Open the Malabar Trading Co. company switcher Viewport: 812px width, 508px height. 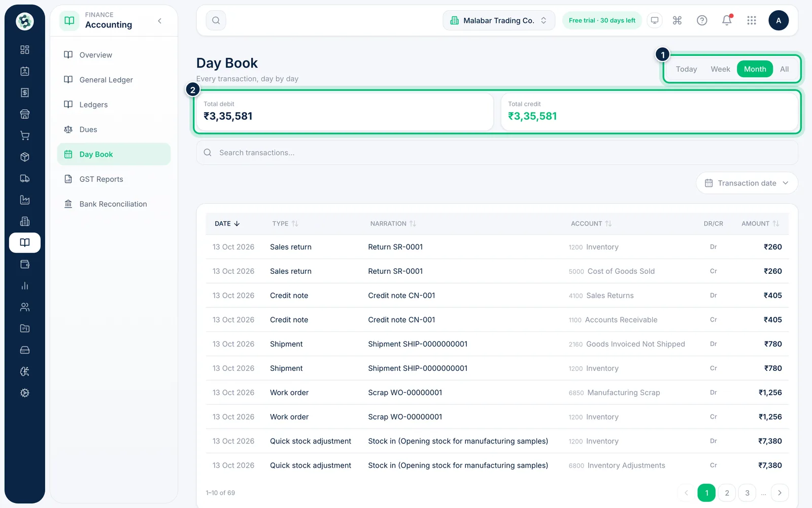499,20
